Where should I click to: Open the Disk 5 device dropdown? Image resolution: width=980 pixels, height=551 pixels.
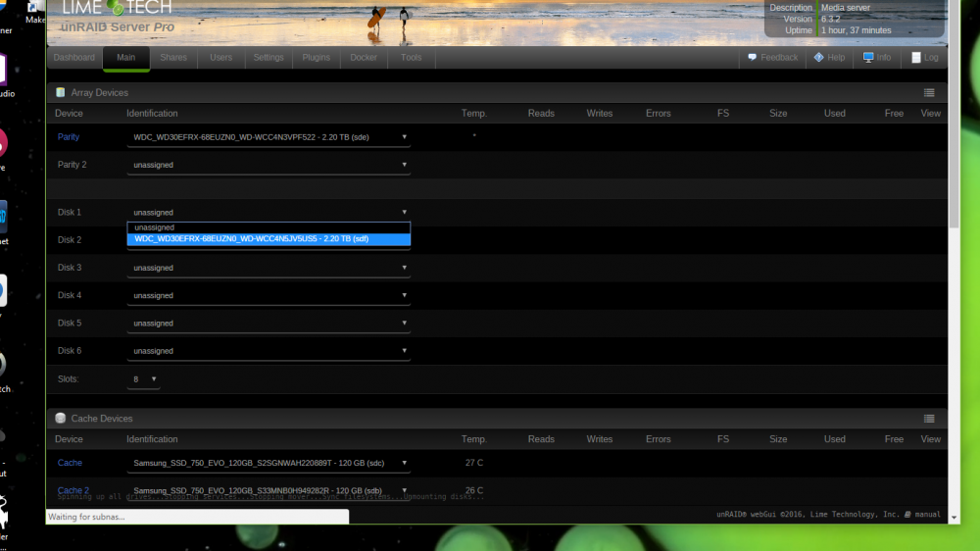269,324
